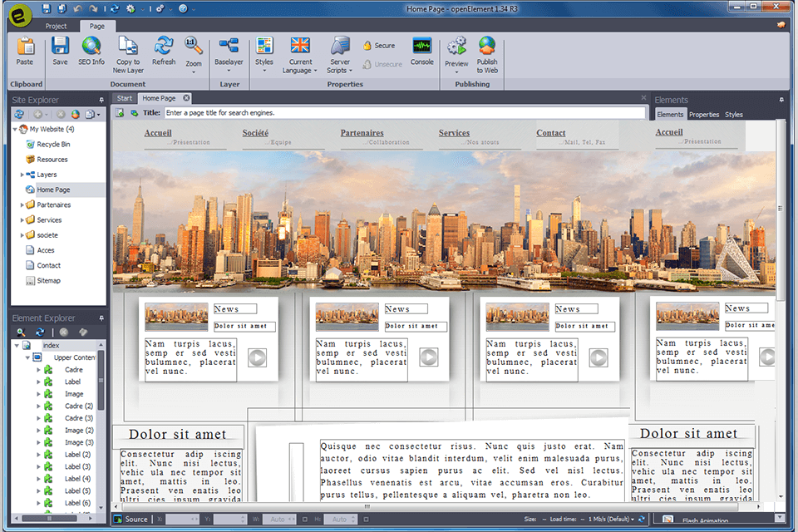Click the page Title input field
This screenshot has width=798, height=532.
pyautogui.click(x=404, y=113)
